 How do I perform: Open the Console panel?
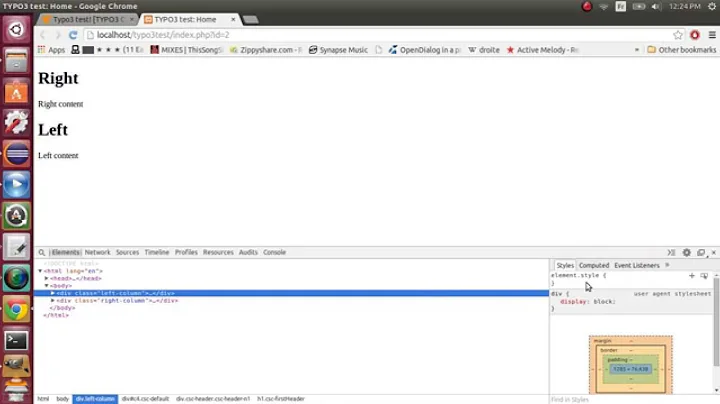click(x=275, y=252)
